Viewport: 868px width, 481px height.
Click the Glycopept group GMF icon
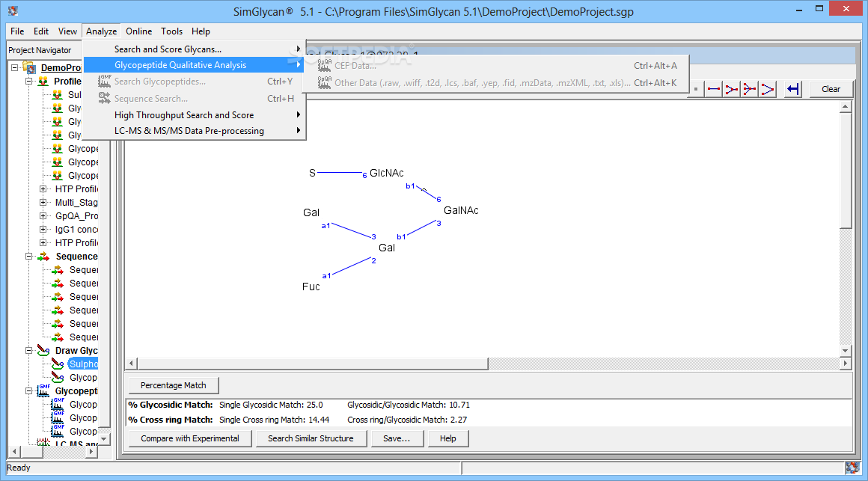(43, 390)
